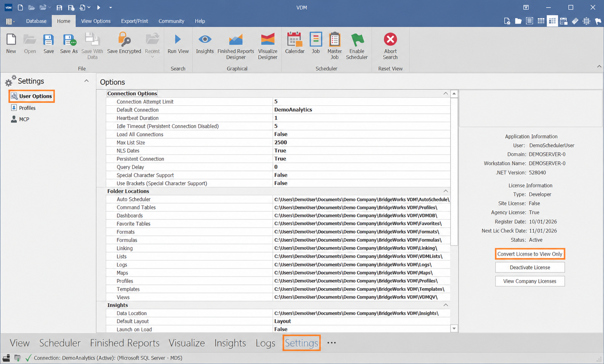Select User Options in Settings

tap(32, 96)
